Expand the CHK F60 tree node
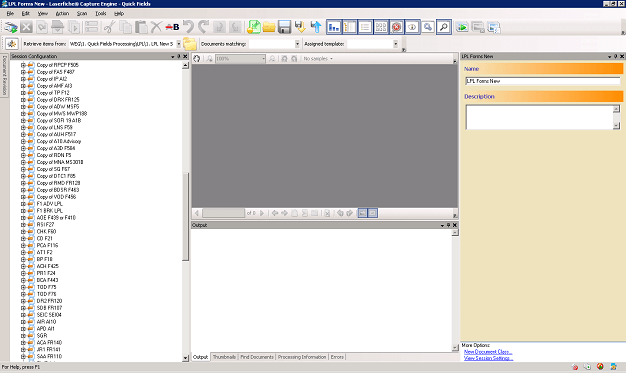This screenshot has height=373, width=626. coord(23,232)
